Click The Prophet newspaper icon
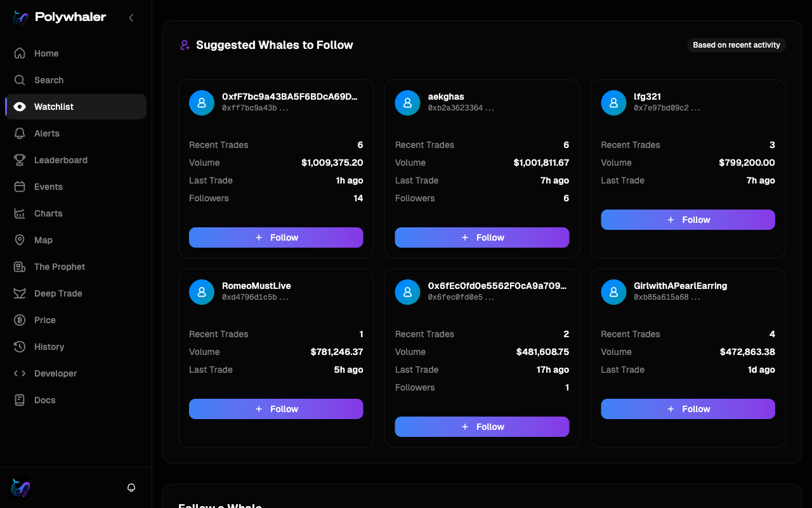 pos(20,267)
